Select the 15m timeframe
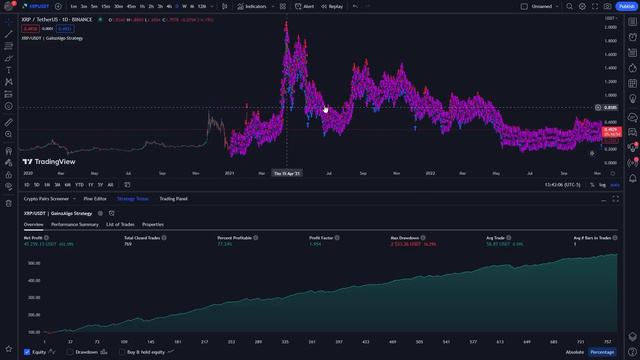 106,7
